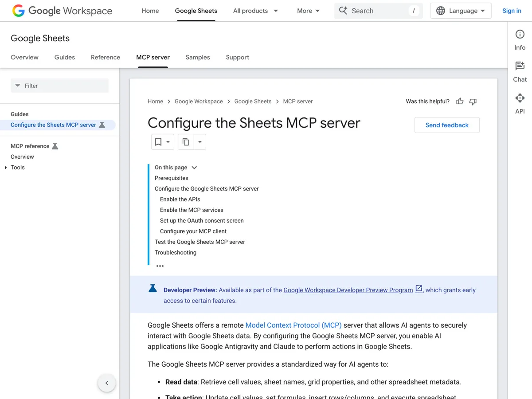Expand the Tools tree item
The height and width of the screenshot is (399, 532).
point(6,168)
